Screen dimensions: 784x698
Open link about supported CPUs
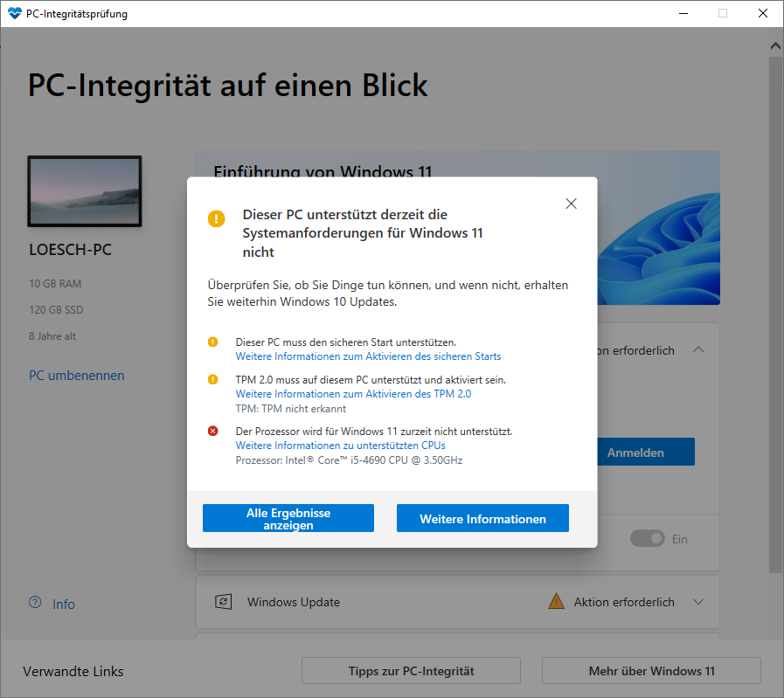pyautogui.click(x=340, y=446)
